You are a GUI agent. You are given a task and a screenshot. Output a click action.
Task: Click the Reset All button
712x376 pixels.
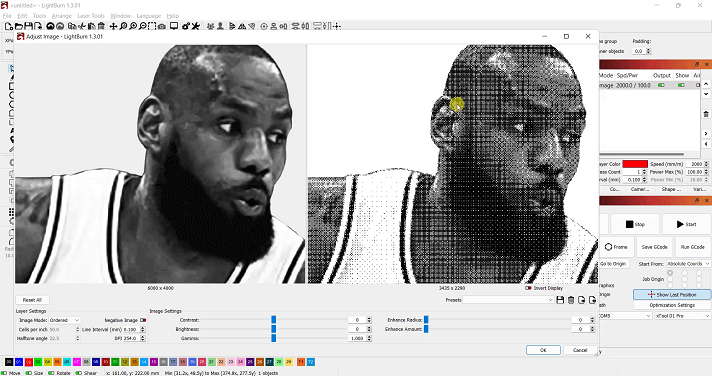pyautogui.click(x=32, y=300)
